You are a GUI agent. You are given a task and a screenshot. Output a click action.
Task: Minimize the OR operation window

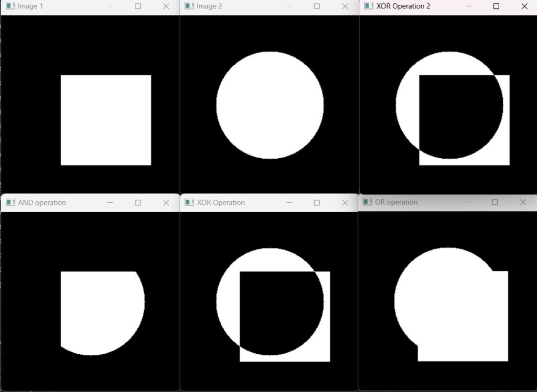point(467,202)
